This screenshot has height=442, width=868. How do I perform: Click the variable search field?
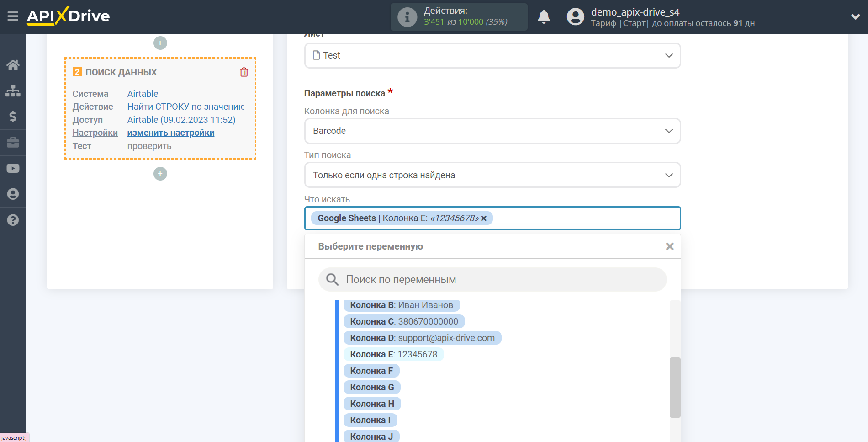pos(492,279)
